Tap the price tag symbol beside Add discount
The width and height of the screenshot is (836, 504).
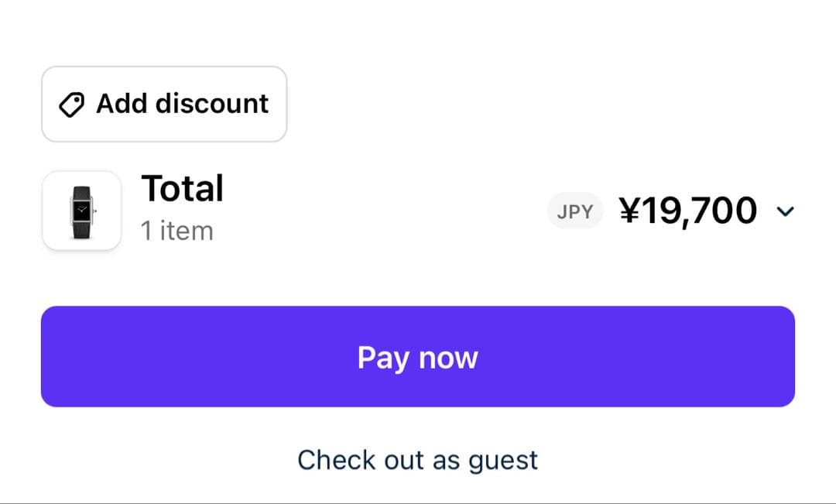click(x=72, y=105)
